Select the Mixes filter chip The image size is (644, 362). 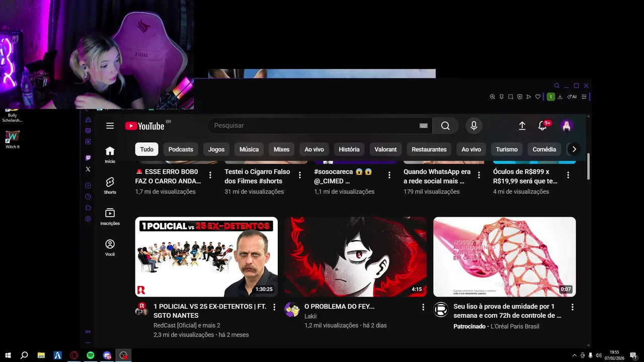tap(282, 149)
